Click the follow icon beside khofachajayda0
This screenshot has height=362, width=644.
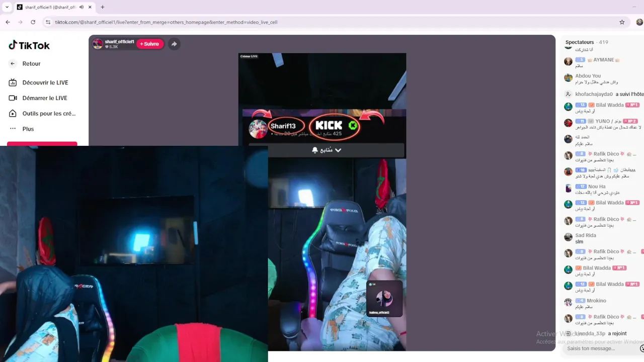coord(568,94)
